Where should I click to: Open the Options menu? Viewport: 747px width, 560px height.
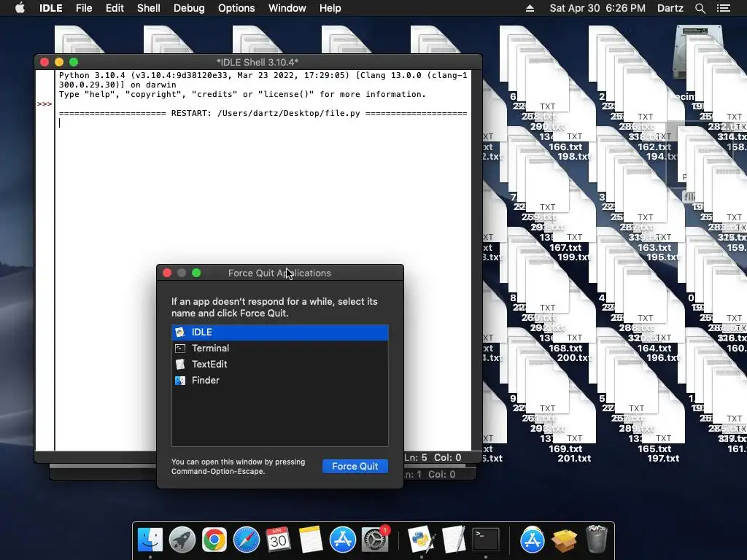(x=236, y=8)
